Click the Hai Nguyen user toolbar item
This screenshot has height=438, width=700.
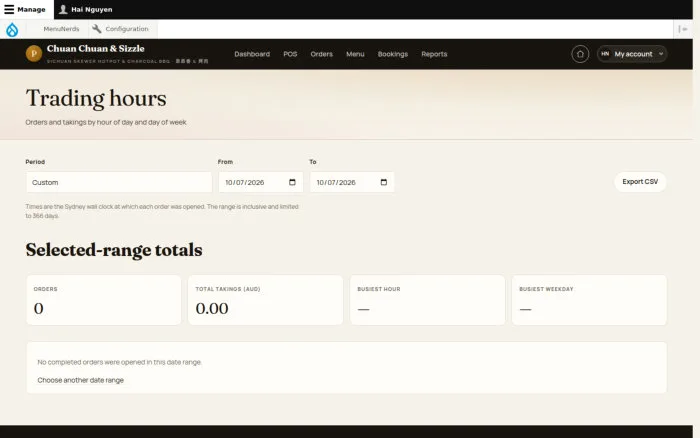[86, 9]
